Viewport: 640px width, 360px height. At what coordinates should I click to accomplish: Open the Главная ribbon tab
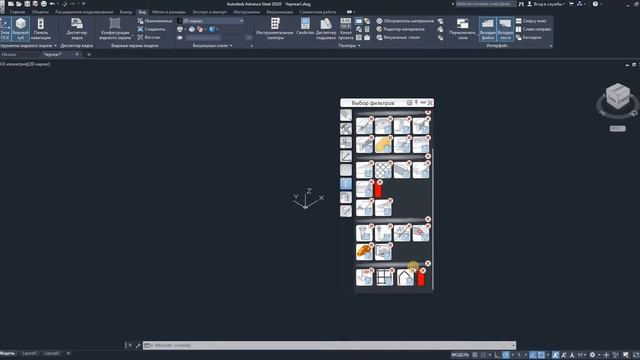[17, 12]
